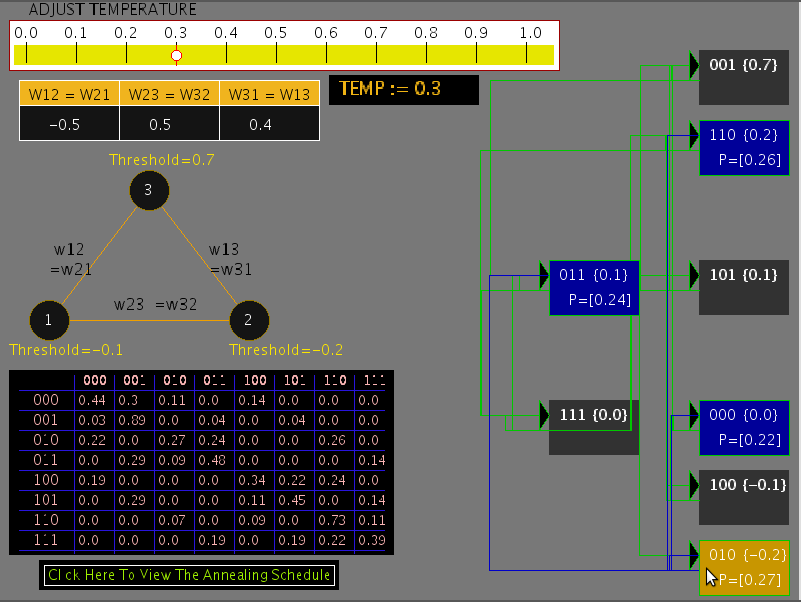Select state box 100 {-0.1}

pyautogui.click(x=744, y=498)
